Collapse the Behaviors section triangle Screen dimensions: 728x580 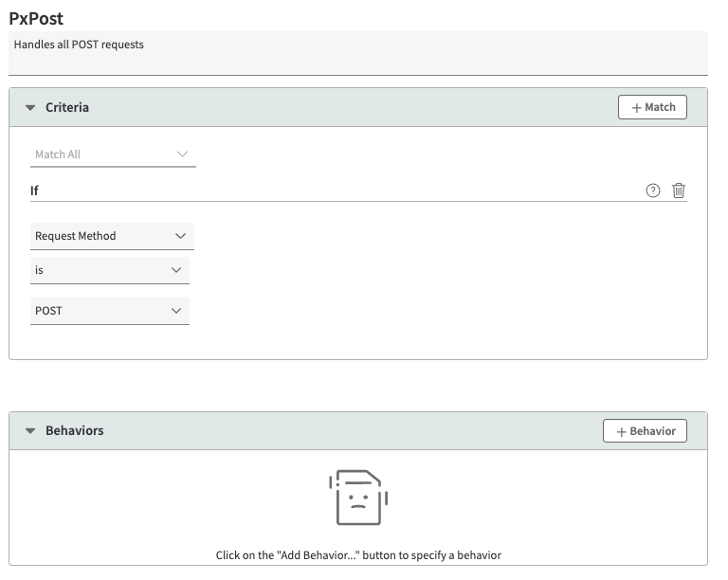pos(30,431)
